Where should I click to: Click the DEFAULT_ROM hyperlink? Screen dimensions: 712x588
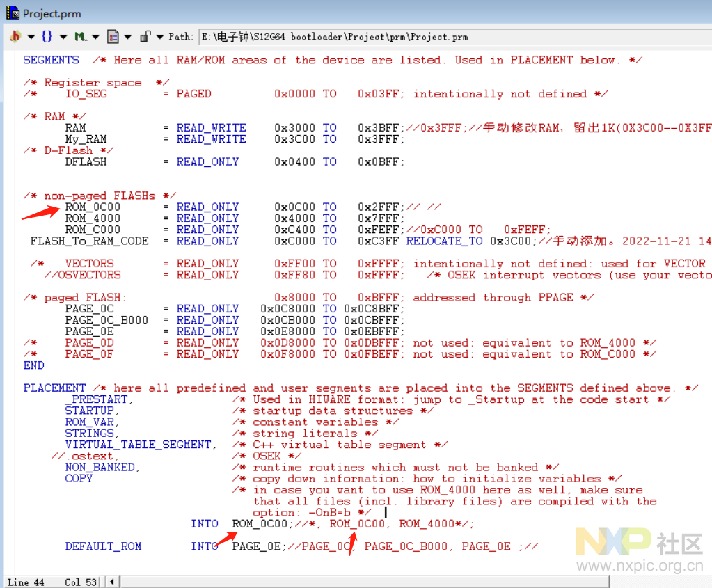pos(103,546)
